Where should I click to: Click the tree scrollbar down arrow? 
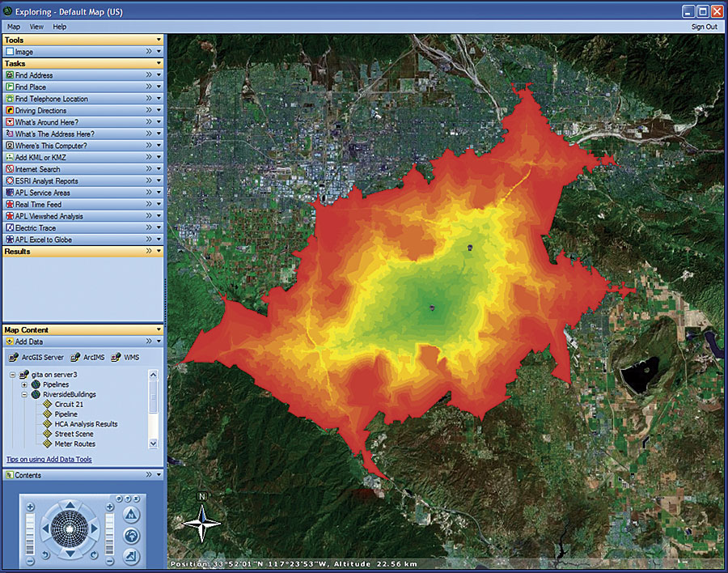pyautogui.click(x=153, y=444)
